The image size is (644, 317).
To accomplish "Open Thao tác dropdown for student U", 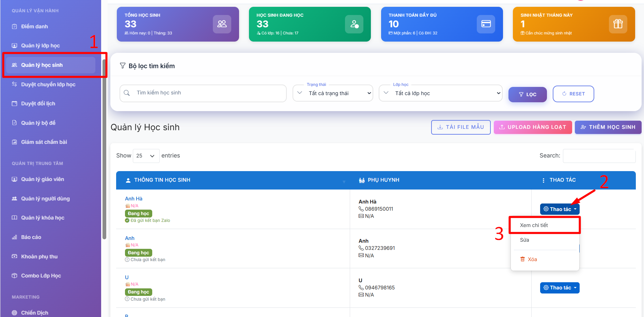I will (x=560, y=288).
